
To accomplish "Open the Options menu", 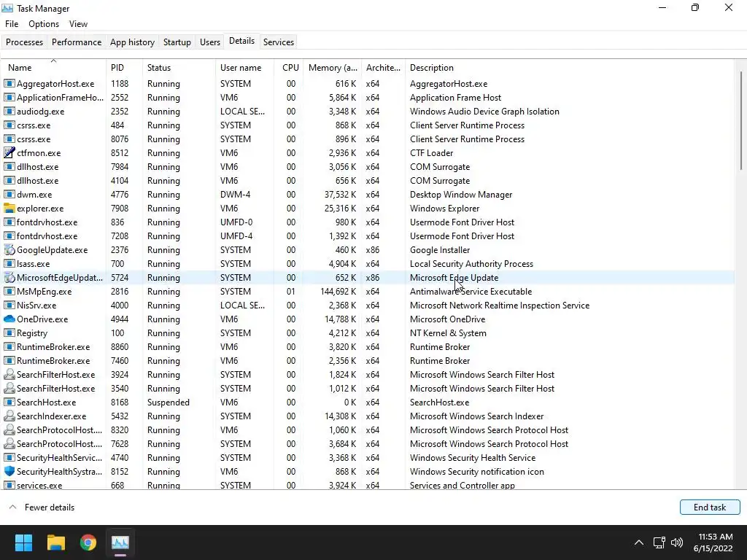I will click(44, 24).
